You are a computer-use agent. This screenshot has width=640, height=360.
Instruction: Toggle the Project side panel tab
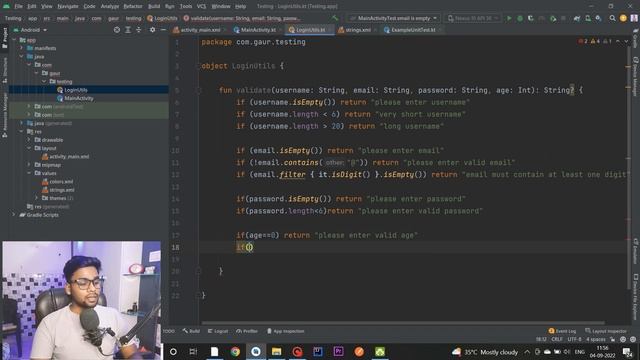[4, 38]
